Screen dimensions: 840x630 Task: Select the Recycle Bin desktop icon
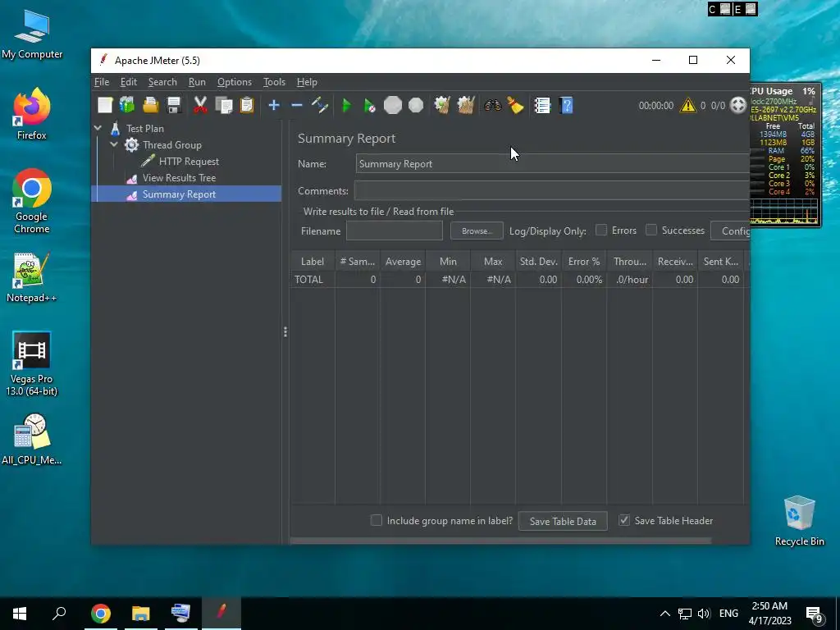pos(799,521)
